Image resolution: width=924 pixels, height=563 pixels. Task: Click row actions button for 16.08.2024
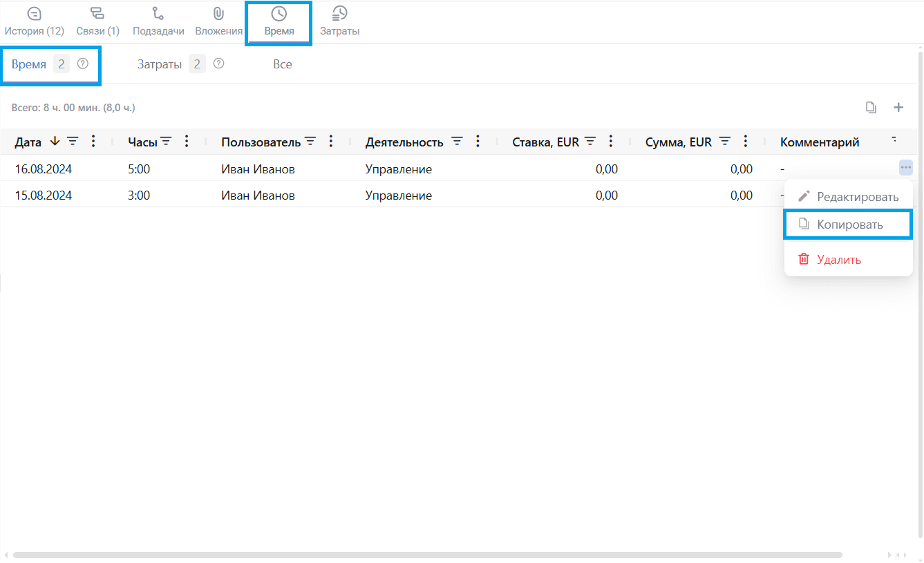(x=906, y=168)
